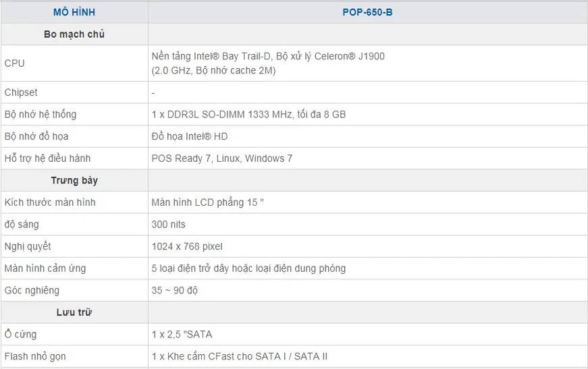Click the Màn hình cảm ứng label
This screenshot has height=369, width=588.
(45, 268)
